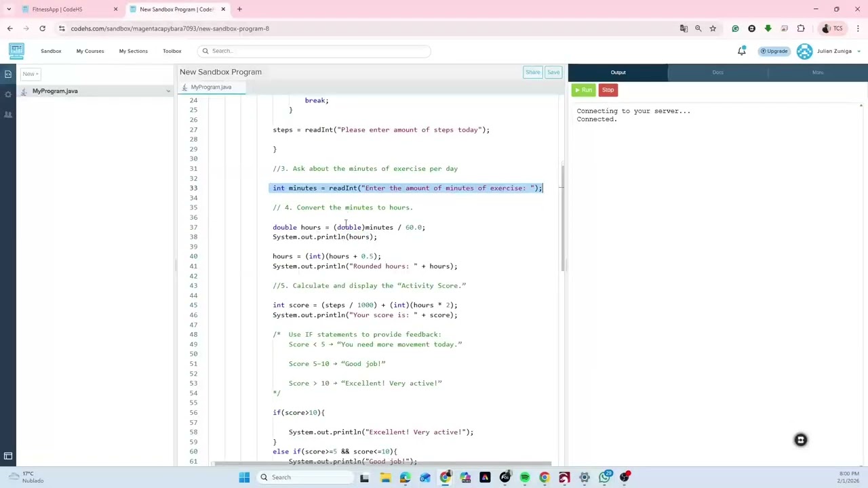868x488 pixels.
Task: Click the line "double hours = (double)minutes / 60.0;"
Action: coord(349,227)
